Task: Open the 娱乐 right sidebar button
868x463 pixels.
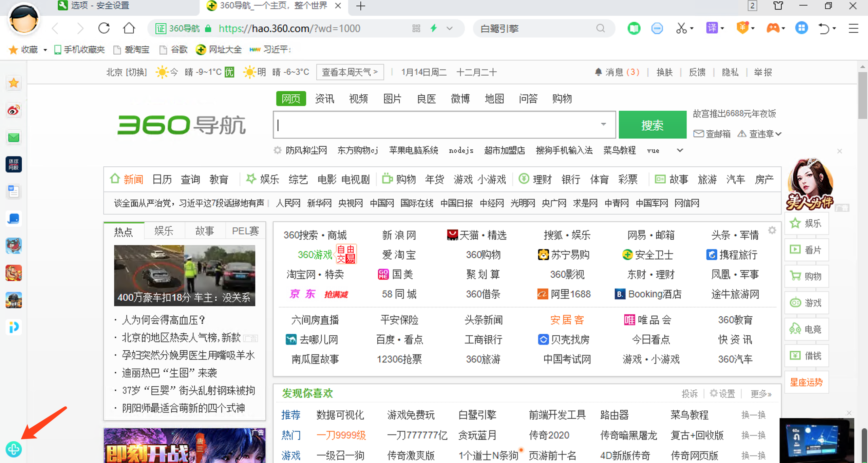Action: [806, 223]
